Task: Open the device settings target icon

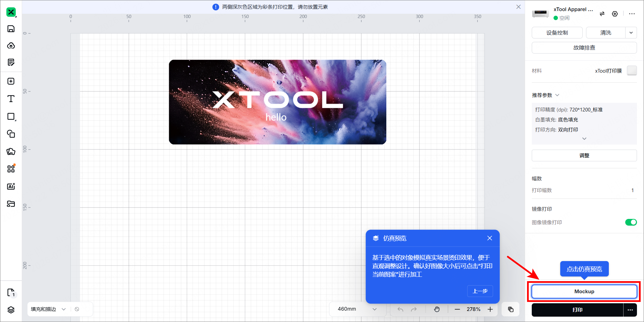Action: click(615, 14)
